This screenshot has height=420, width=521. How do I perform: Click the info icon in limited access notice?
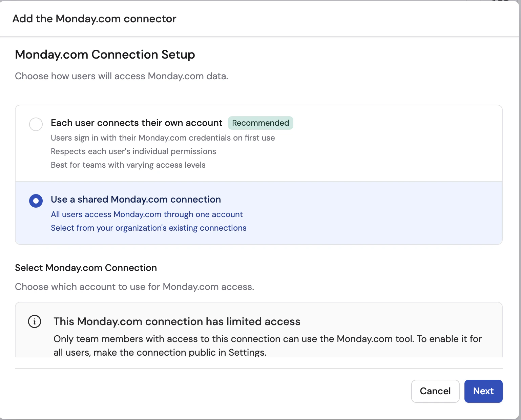pyautogui.click(x=35, y=321)
